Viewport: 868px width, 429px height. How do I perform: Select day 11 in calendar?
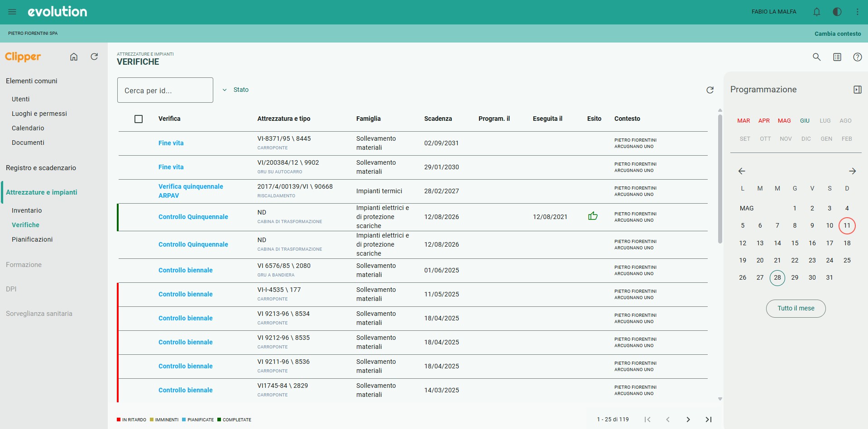coord(847,225)
